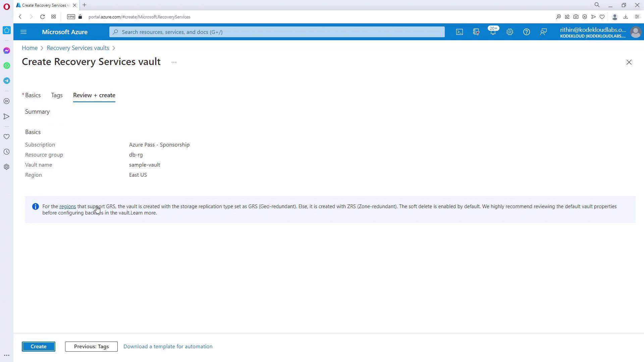Open the notifications bell icon

493,32
